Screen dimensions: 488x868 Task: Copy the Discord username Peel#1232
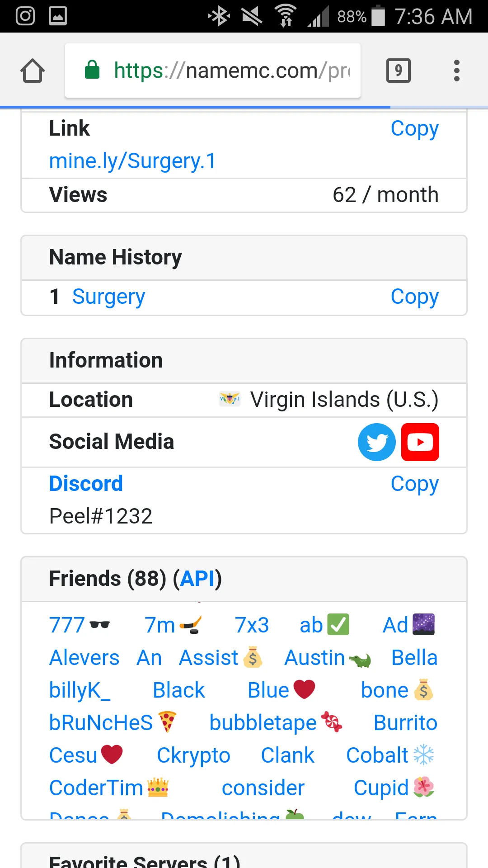click(x=414, y=484)
